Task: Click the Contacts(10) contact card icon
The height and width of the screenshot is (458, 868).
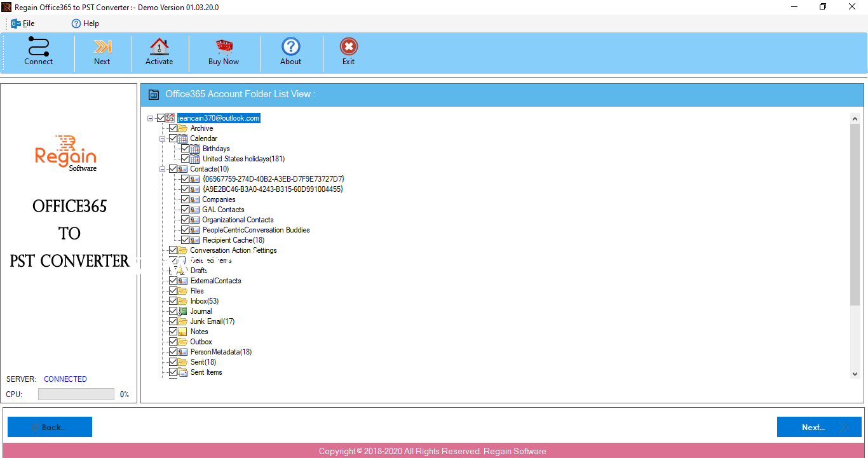Action: pos(183,169)
